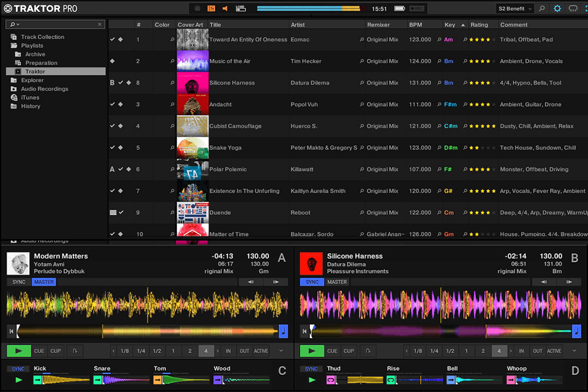Open the Archive playlist folder

(x=35, y=54)
